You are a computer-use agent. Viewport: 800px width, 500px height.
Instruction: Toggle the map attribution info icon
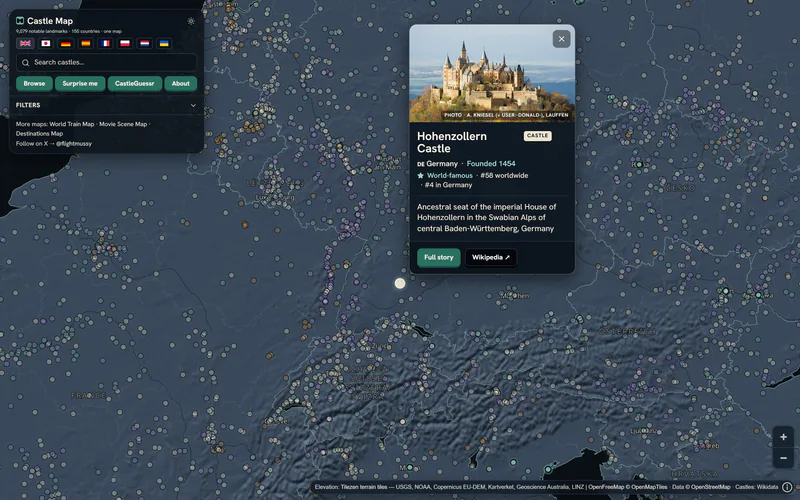(x=787, y=487)
